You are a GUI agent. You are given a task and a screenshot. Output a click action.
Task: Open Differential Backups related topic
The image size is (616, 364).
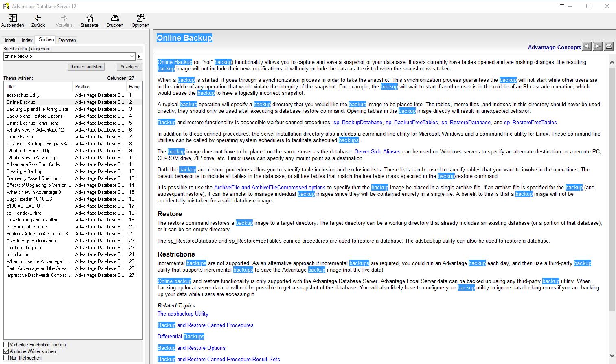181,337
